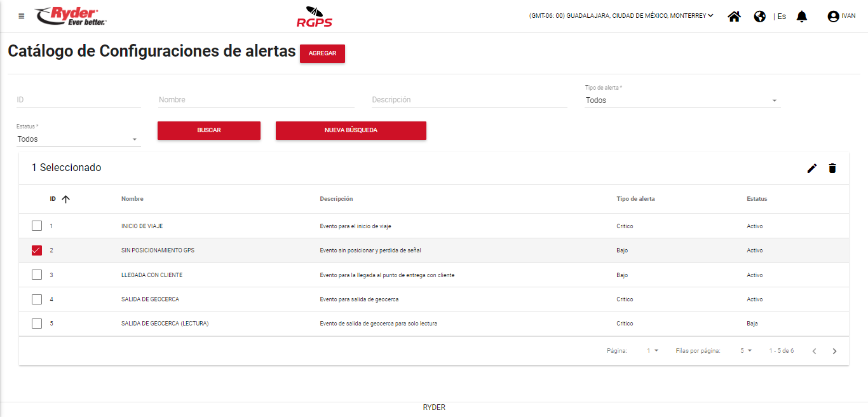Uncheck the SIN POSICIONAMIENTO GPS checkbox
Viewport: 868px width, 417px height.
[x=37, y=250]
